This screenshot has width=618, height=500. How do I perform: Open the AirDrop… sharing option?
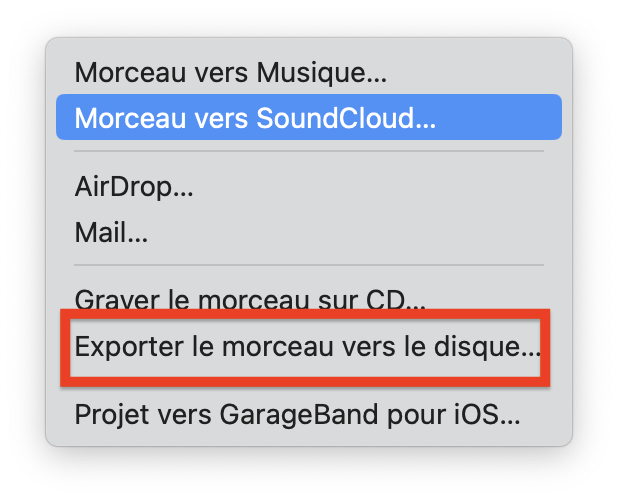point(309,186)
